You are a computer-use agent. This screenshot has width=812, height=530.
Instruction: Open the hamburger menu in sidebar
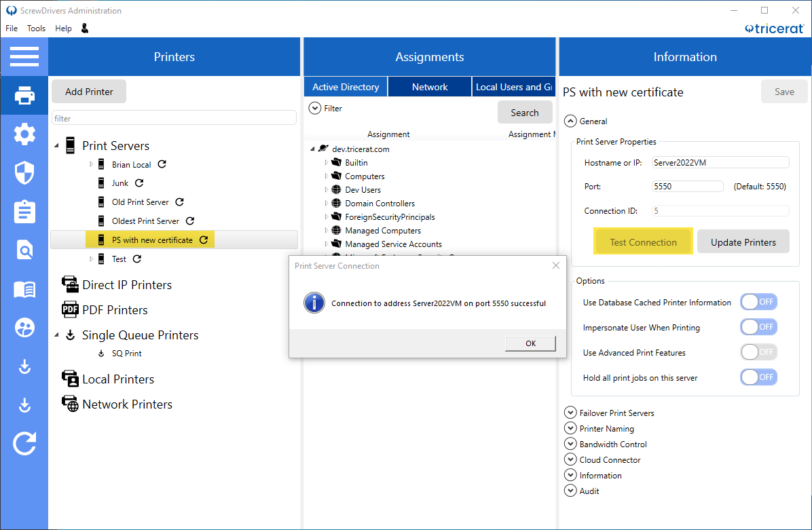coord(24,56)
